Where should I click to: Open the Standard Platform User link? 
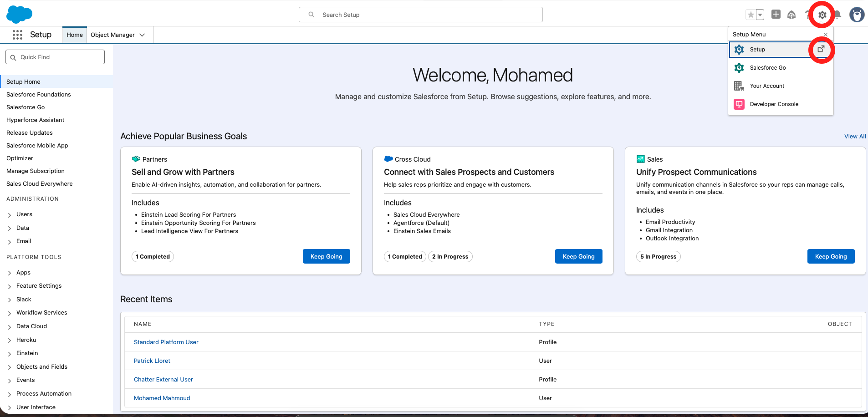coord(166,342)
